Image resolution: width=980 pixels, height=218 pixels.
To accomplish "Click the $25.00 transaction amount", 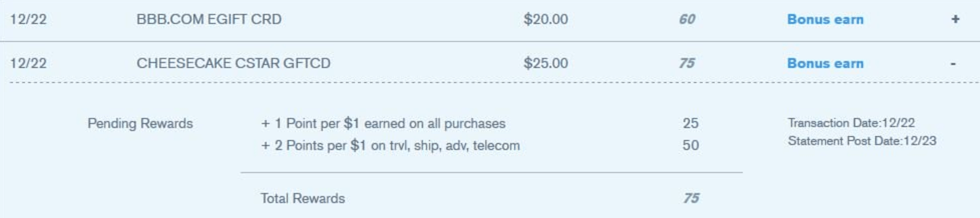I will point(546,63).
